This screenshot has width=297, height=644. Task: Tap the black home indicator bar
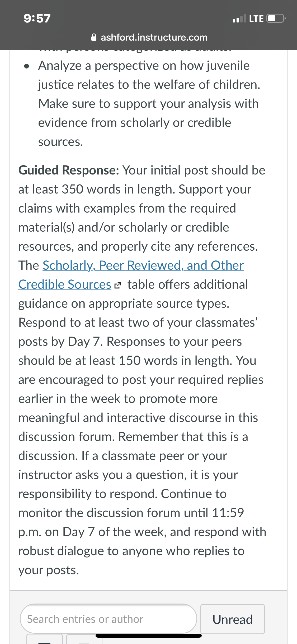pos(149,636)
